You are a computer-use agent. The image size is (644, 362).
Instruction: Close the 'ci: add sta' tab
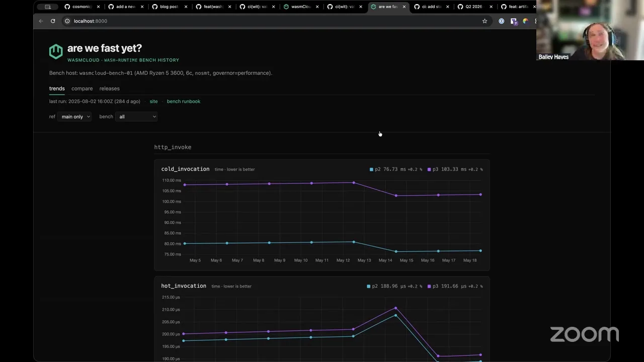click(447, 7)
